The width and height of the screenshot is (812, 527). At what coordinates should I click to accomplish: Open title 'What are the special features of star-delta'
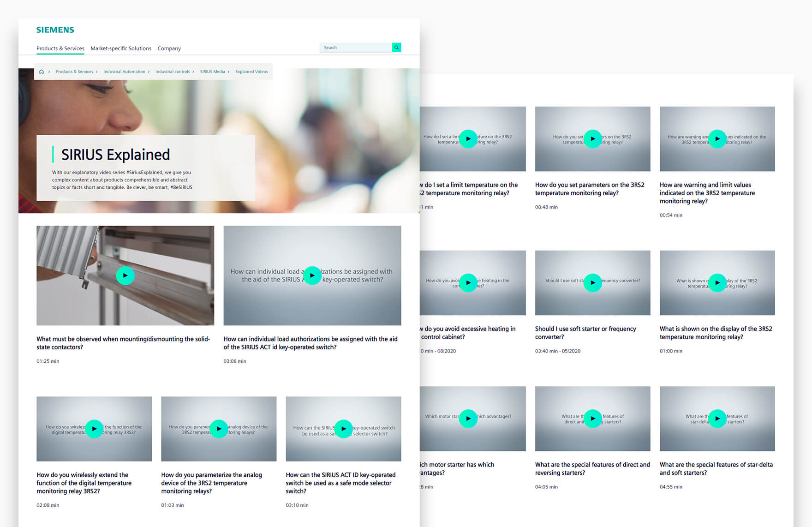coord(716,468)
